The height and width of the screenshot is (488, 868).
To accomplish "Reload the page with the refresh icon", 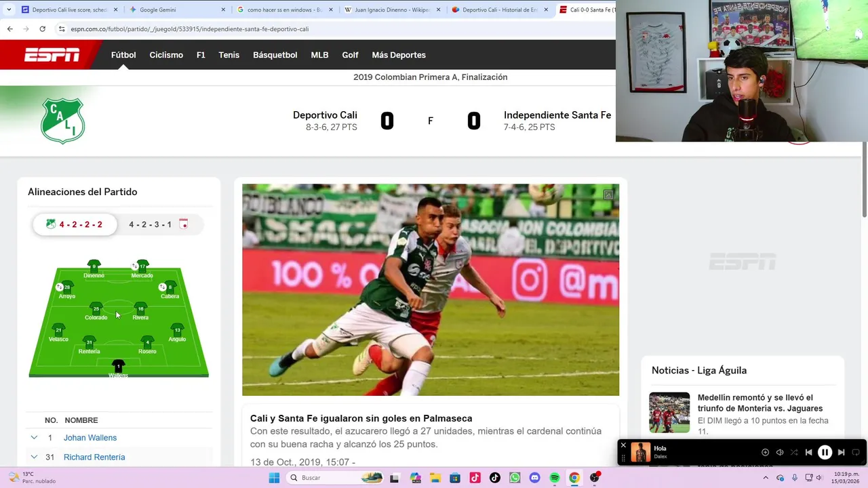I will (x=42, y=29).
